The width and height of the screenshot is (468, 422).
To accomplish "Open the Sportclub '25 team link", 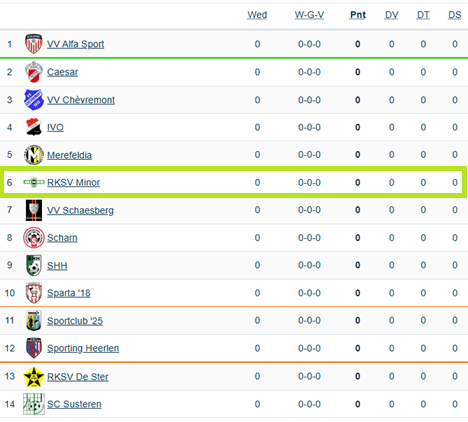I will tap(75, 321).
